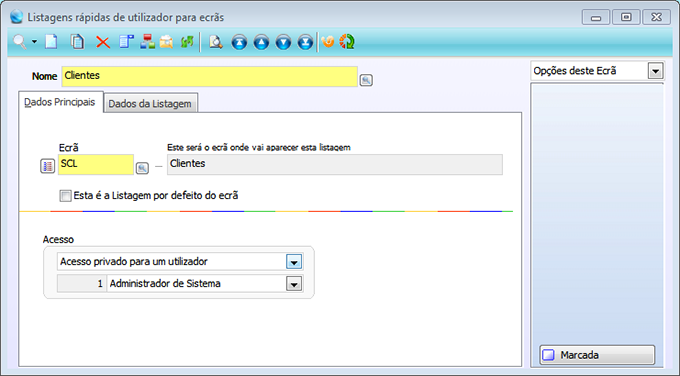Click the red-blue-green network diagram icon
680x376 pixels.
(x=147, y=42)
